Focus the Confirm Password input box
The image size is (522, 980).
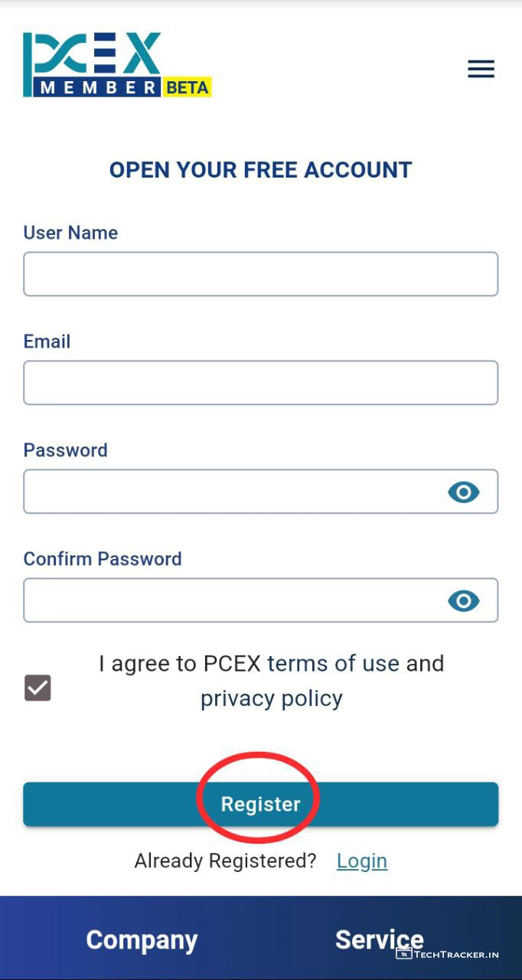click(x=230, y=600)
